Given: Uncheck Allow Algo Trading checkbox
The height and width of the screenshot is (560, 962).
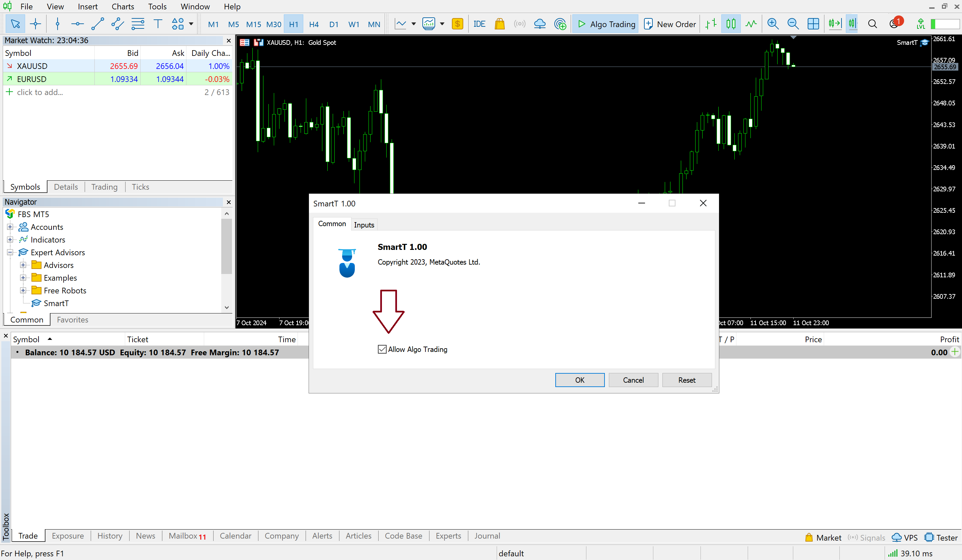Looking at the screenshot, I should point(382,349).
